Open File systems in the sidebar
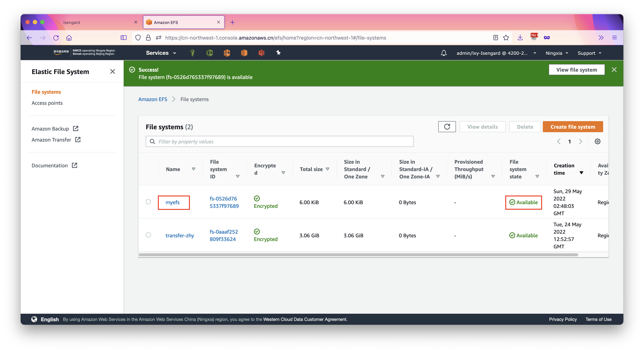The image size is (644, 352). point(46,92)
